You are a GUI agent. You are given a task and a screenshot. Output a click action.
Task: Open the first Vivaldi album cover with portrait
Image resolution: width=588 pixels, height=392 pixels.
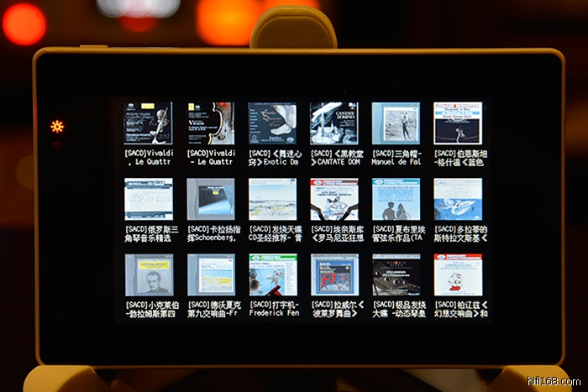click(149, 123)
